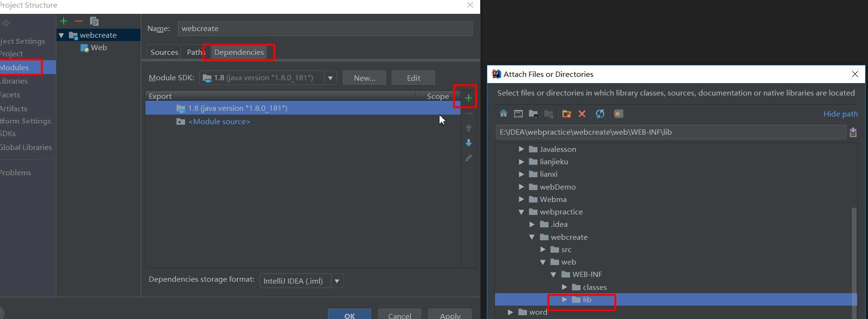Select Modules in the left settings list
Viewport: 868px width, 319px height.
[28, 67]
